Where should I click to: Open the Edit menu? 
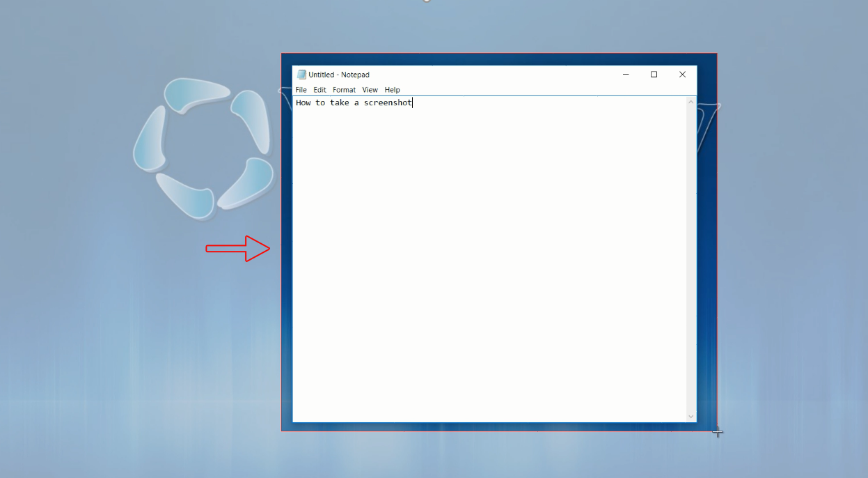pos(319,90)
